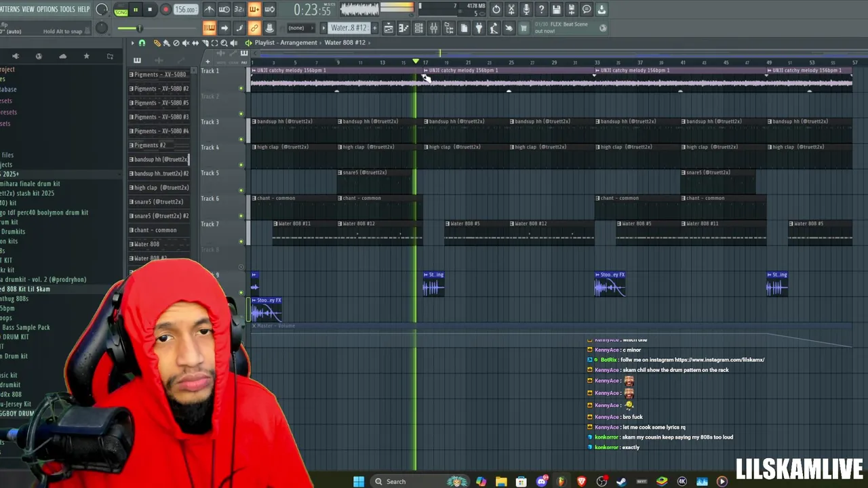868x488 pixels.
Task: Stop playback with the stop button
Action: pyautogui.click(x=150, y=9)
